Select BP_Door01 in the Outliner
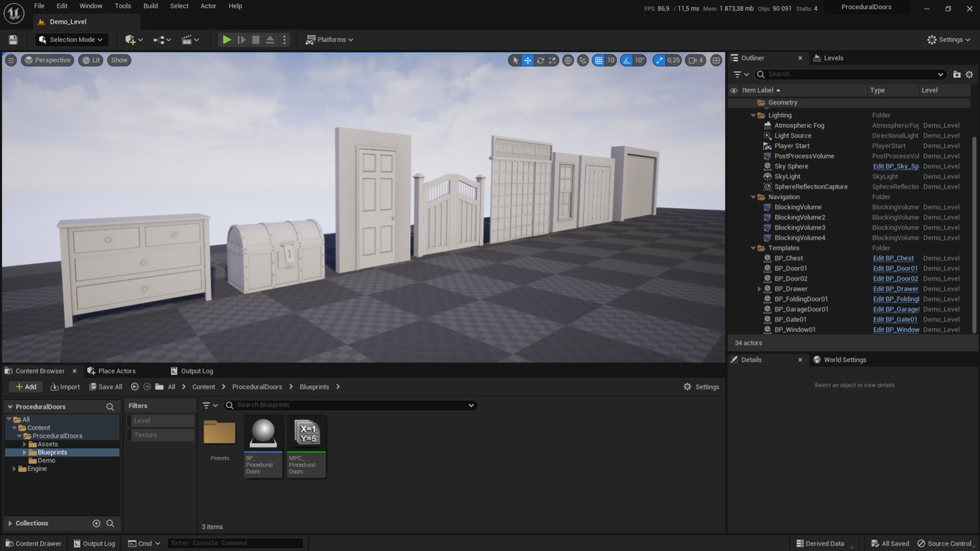This screenshot has height=551, width=980. click(791, 269)
